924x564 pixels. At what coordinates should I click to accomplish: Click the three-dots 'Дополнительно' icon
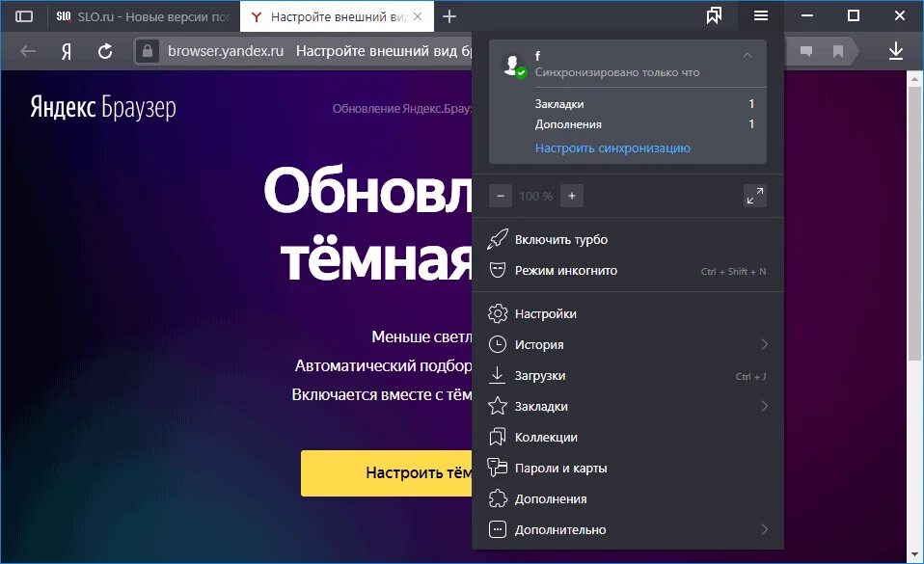[498, 529]
